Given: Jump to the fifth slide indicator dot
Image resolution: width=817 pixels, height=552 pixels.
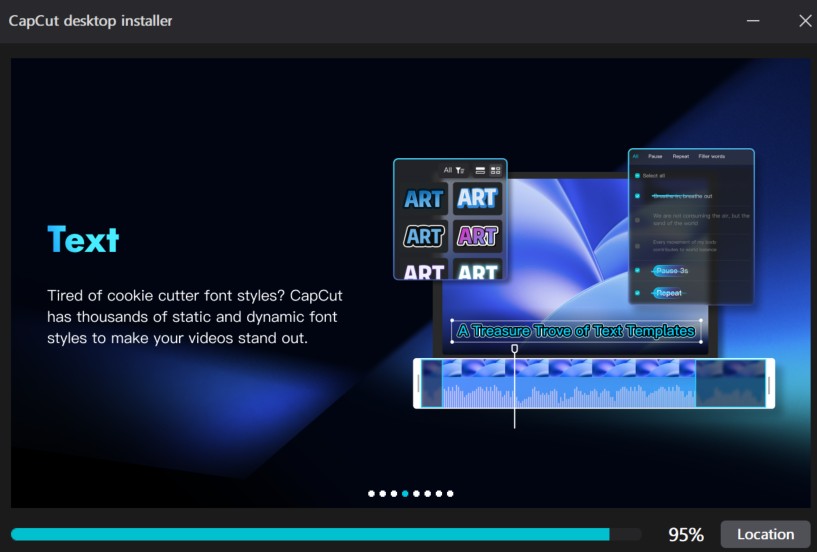Looking at the screenshot, I should click(416, 494).
